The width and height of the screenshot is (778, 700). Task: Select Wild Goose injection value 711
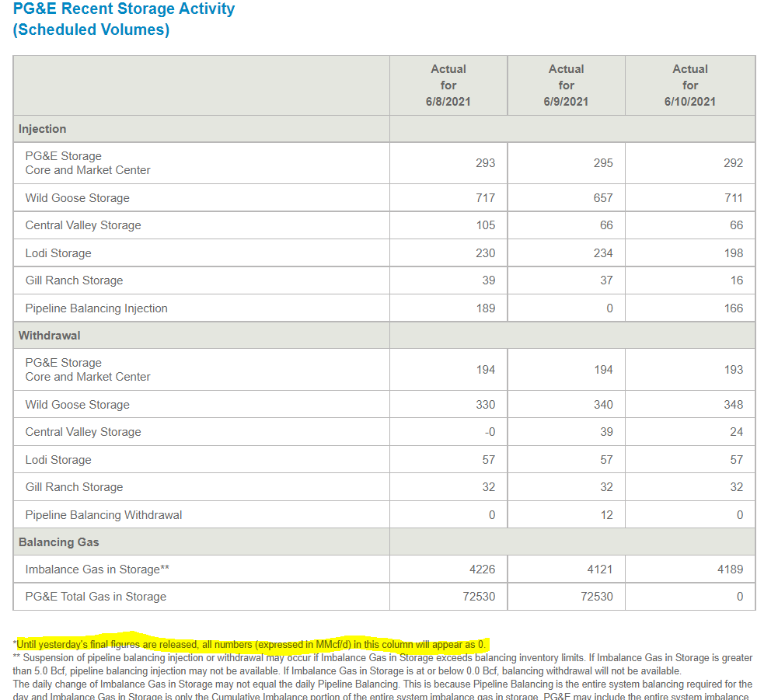tap(734, 198)
